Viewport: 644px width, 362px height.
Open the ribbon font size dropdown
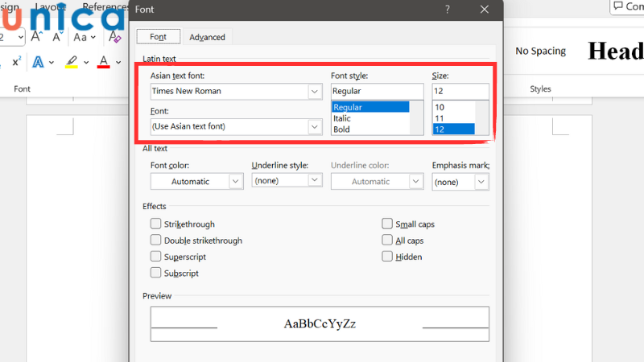pyautogui.click(x=21, y=37)
